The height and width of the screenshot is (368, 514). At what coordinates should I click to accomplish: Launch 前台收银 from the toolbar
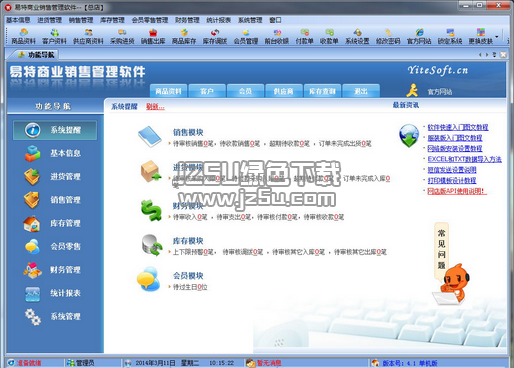277,37
